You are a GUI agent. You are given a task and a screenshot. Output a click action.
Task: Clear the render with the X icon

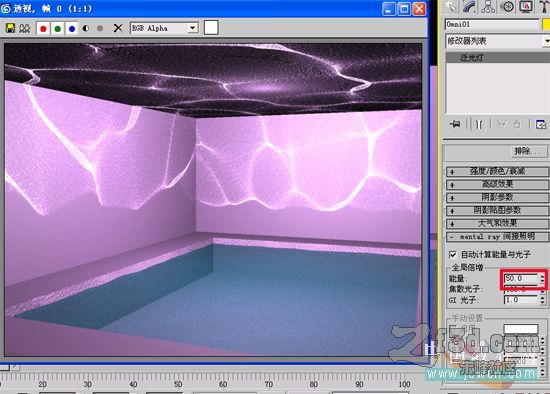coord(118,28)
